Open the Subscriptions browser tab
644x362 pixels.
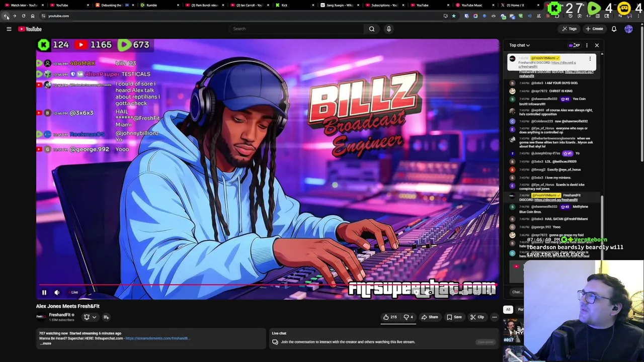pyautogui.click(x=384, y=5)
